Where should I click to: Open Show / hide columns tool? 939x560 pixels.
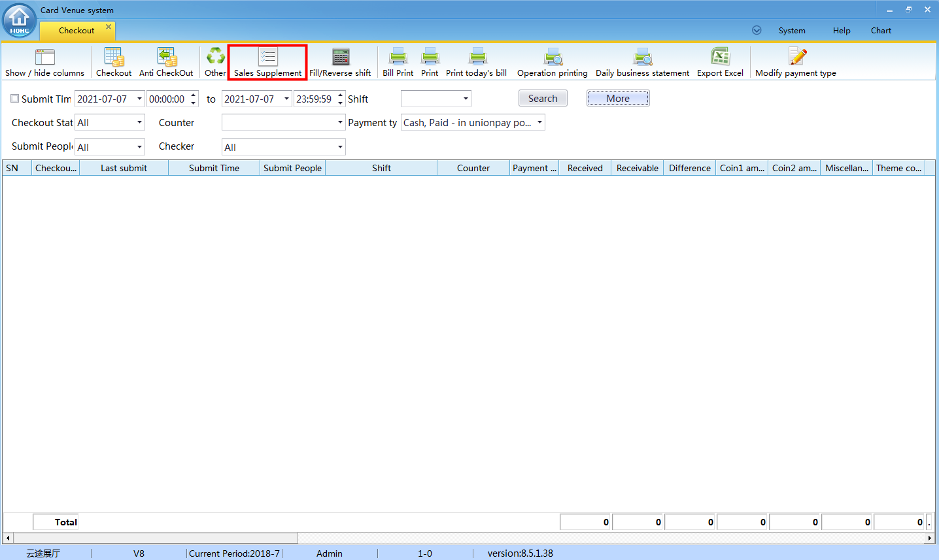[44, 62]
